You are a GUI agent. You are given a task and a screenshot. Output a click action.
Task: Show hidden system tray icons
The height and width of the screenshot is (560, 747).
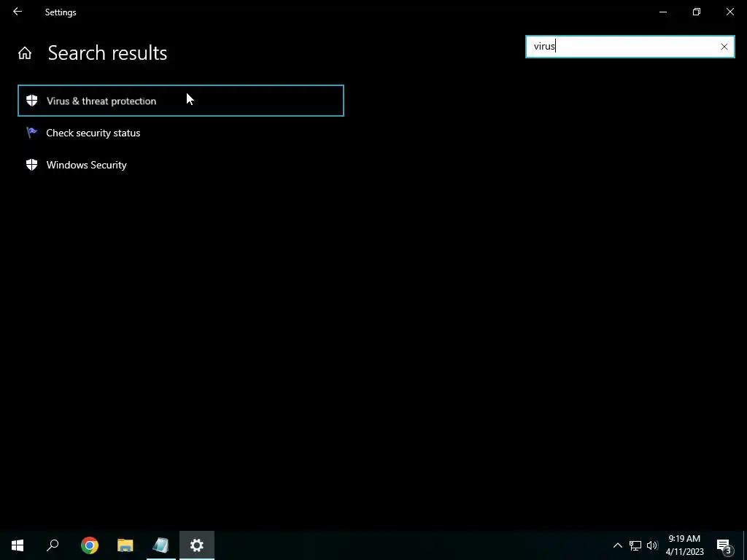617,545
